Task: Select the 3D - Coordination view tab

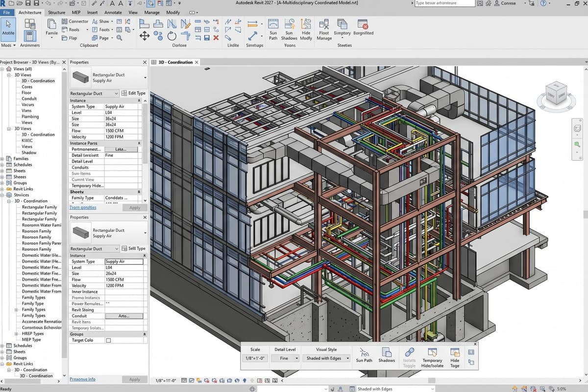Action: [x=175, y=62]
